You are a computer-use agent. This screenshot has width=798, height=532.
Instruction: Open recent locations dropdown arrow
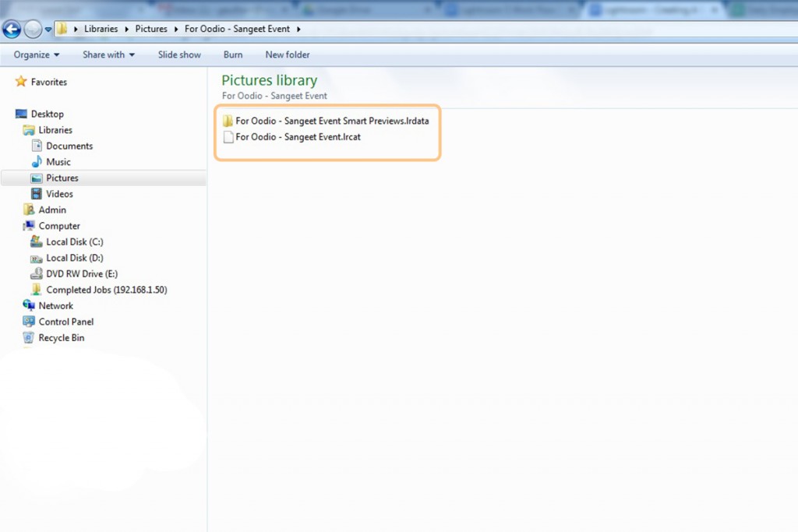point(48,30)
